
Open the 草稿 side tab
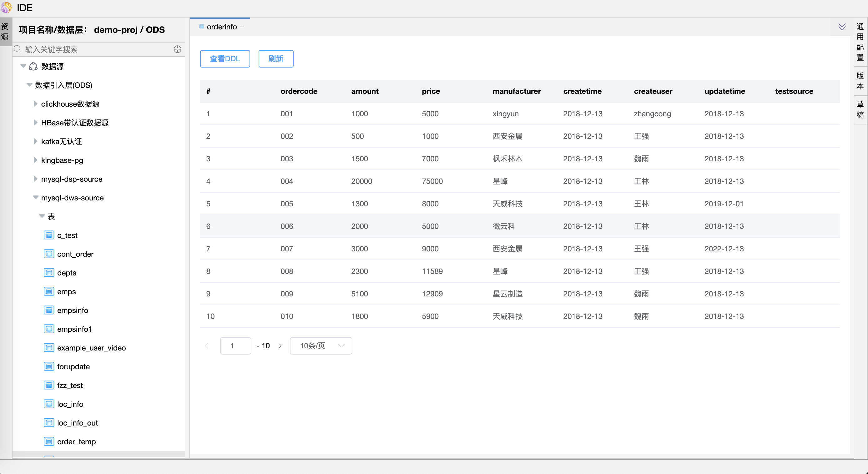pyautogui.click(x=860, y=109)
